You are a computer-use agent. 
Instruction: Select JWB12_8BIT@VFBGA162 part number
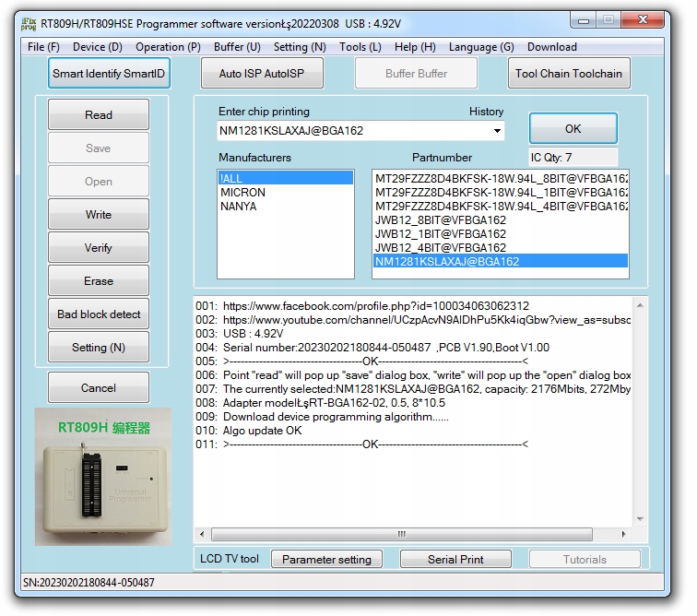[x=501, y=219]
